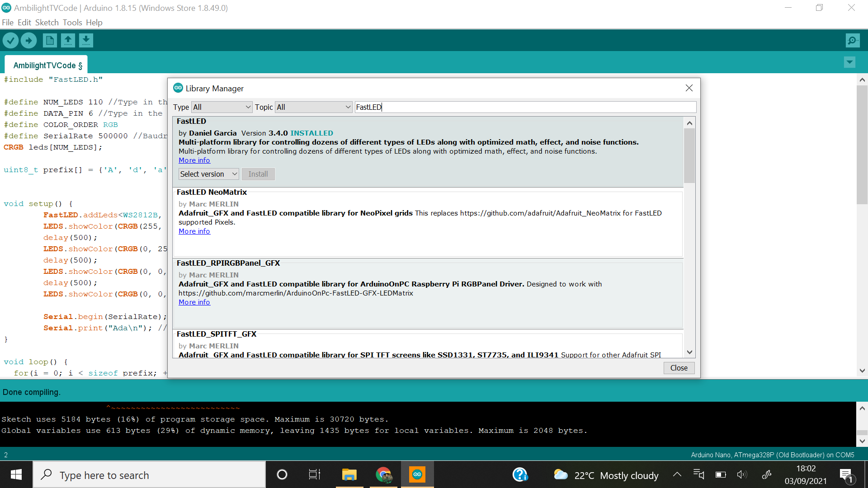Open the Serial Monitor magnifier icon
The image size is (868, 488).
pos(852,41)
